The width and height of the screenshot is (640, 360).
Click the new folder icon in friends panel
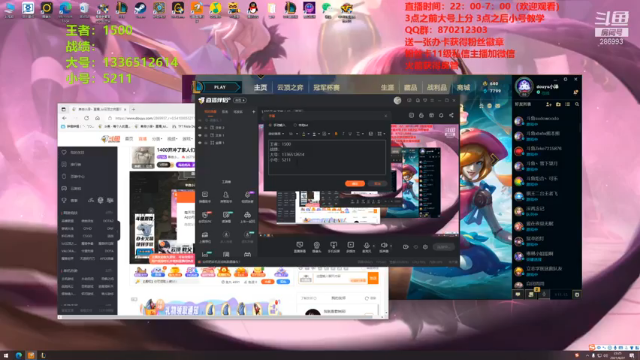click(558, 104)
